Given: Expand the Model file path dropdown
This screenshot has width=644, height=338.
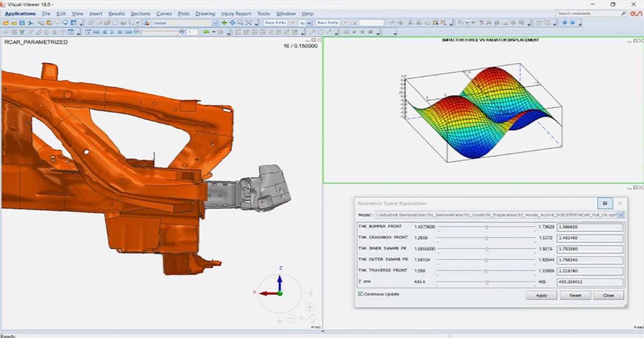Looking at the screenshot, I should (621, 215).
